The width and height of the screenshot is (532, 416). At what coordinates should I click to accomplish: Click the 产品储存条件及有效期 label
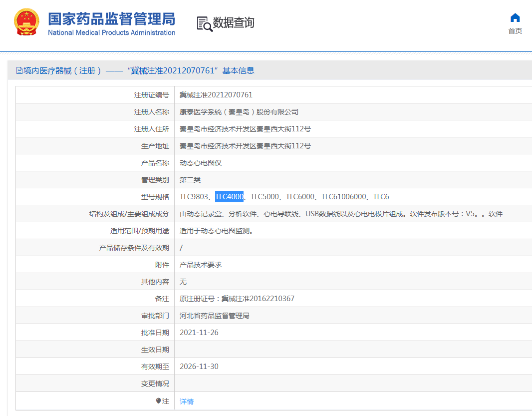[x=134, y=248]
